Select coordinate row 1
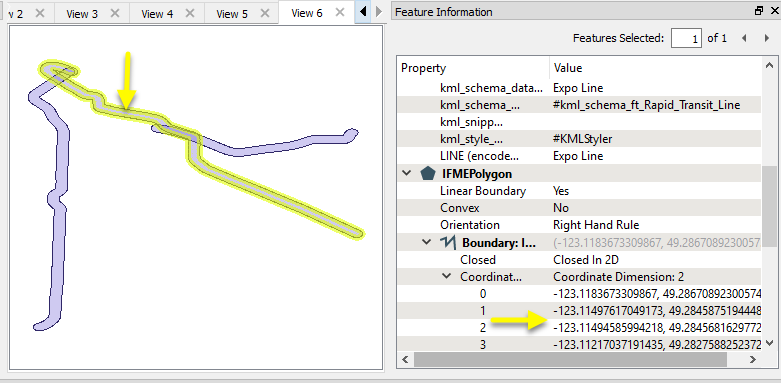Screen dimensions: 781x383 579,311
